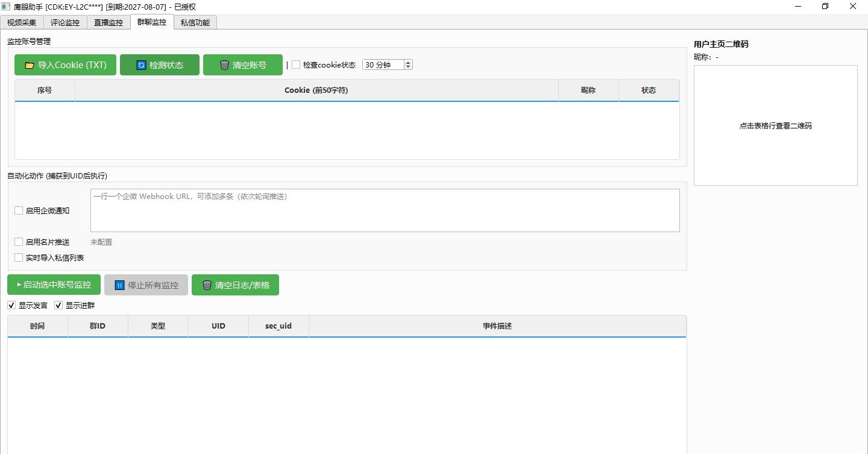The width and height of the screenshot is (868, 454).
Task: Decrease the 30 分钟 interval with down arrow
Action: [408, 68]
